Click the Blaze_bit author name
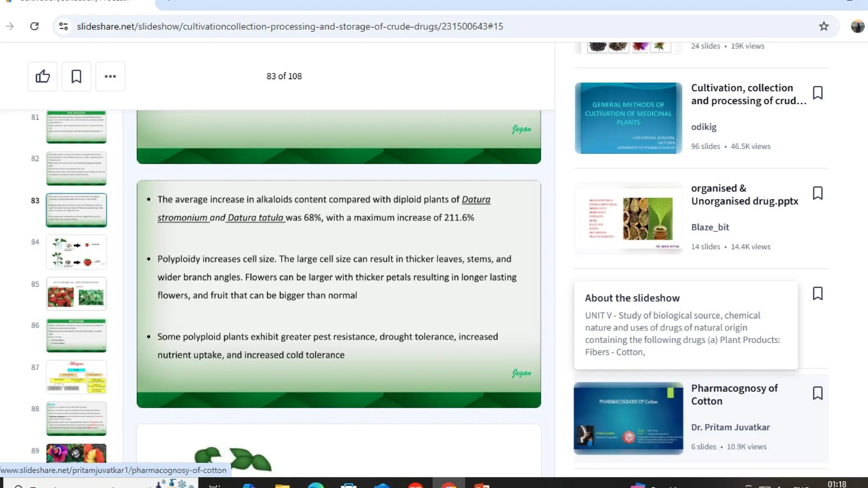Image resolution: width=868 pixels, height=488 pixels. (x=710, y=227)
